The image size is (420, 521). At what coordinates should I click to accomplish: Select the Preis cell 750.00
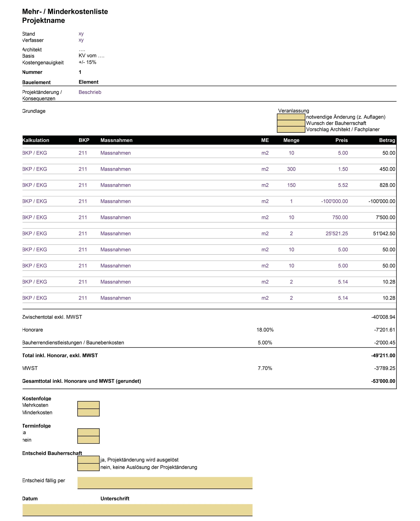340,218
